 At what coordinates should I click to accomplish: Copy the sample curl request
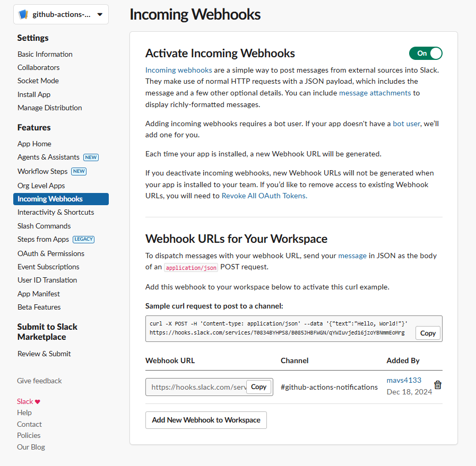pyautogui.click(x=428, y=333)
